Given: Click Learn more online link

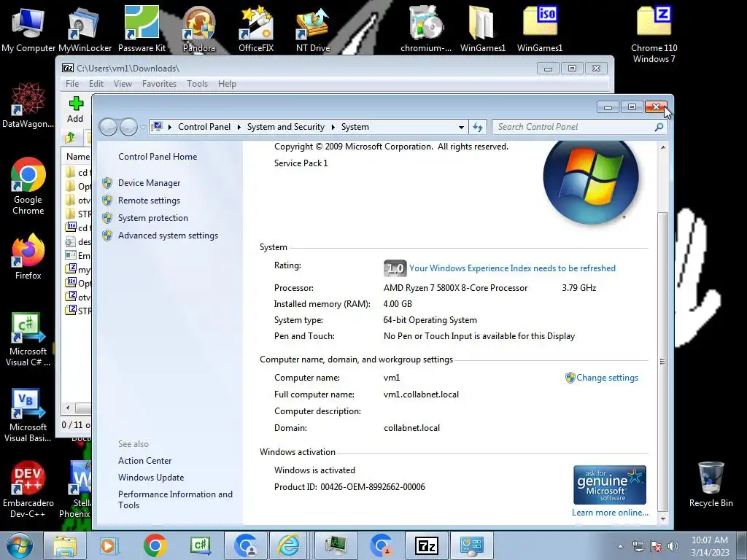Looking at the screenshot, I should point(610,513).
